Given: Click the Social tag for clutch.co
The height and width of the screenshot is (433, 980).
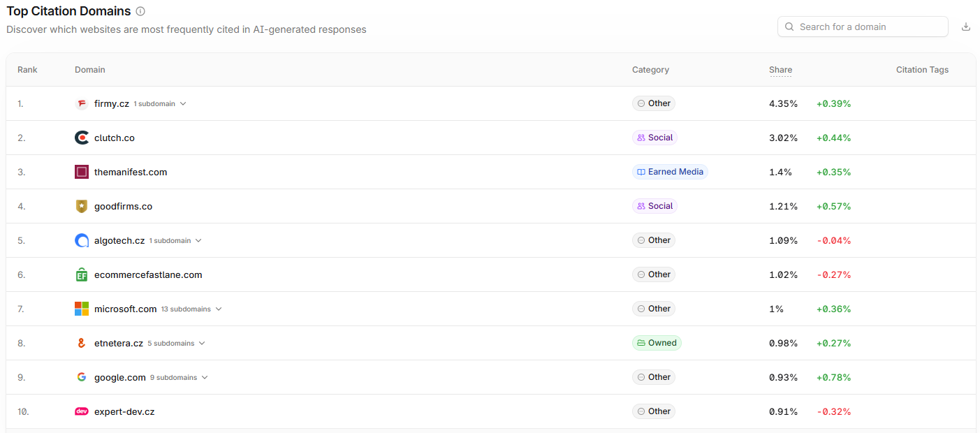Looking at the screenshot, I should (x=654, y=138).
